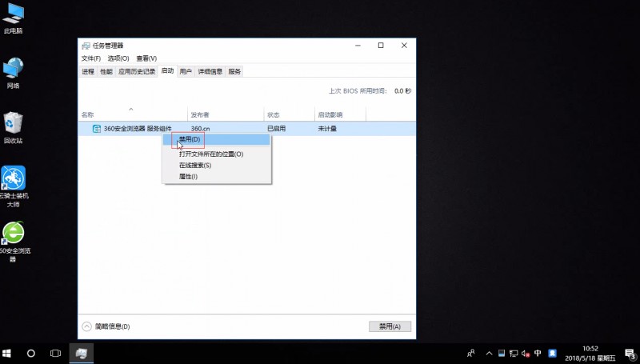Choose 禁用(D) in the context menu
This screenshot has height=364, width=640.
tap(216, 139)
